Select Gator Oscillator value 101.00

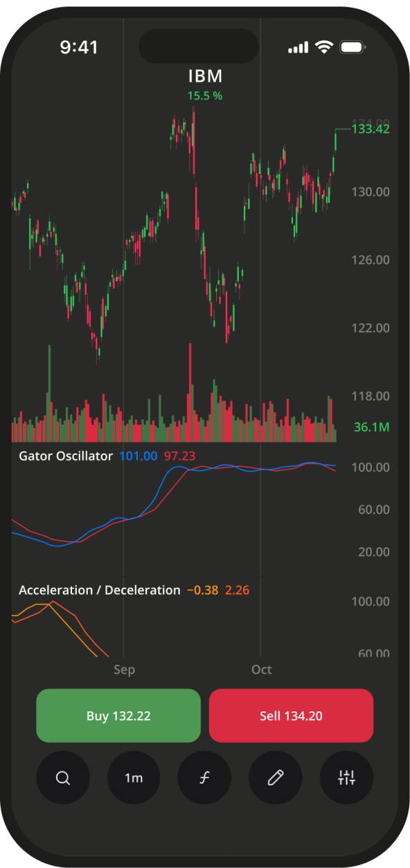(139, 456)
